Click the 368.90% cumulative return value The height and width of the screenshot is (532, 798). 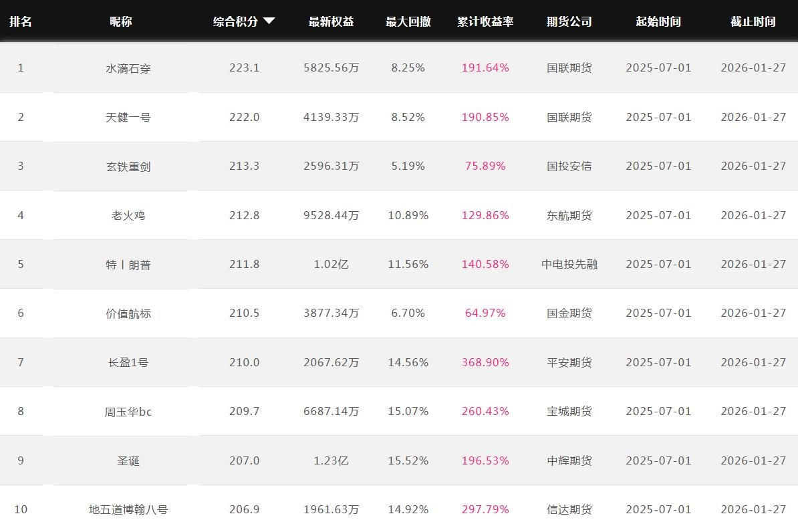coord(485,362)
